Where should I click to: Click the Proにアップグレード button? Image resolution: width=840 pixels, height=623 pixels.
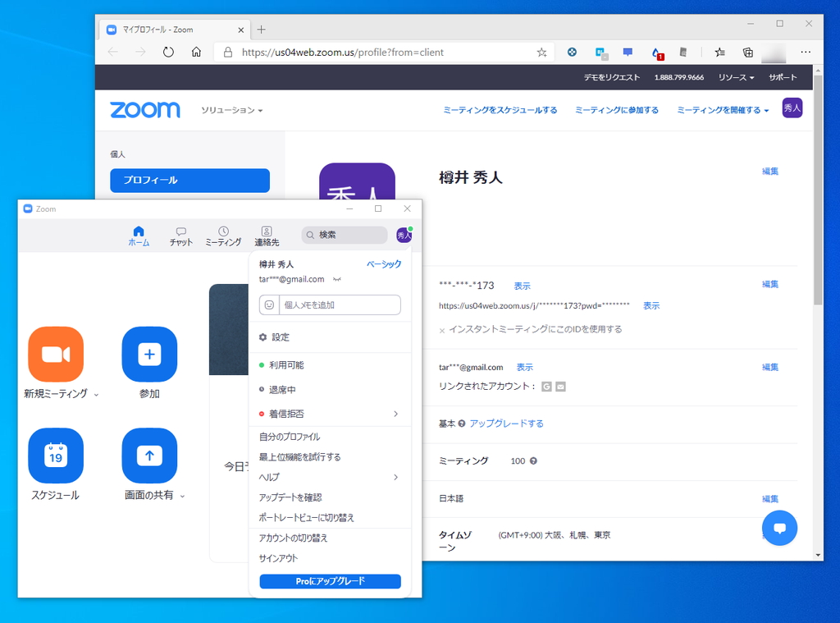[330, 581]
